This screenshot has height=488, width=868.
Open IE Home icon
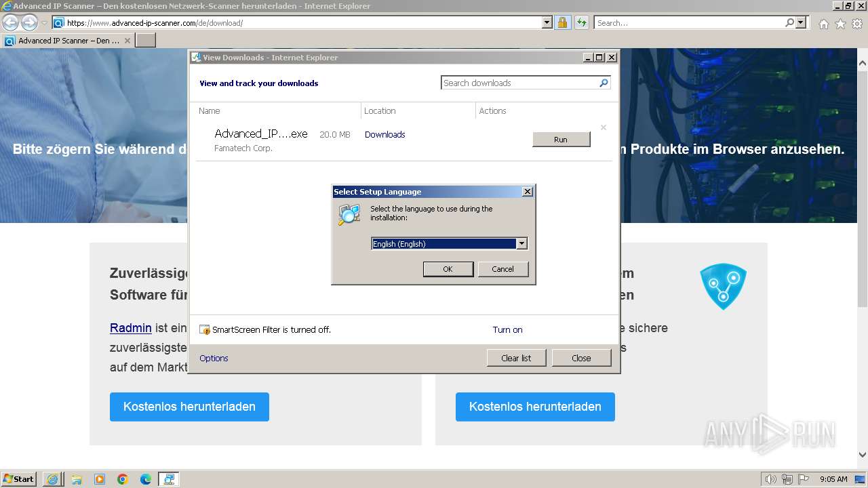[x=823, y=24]
